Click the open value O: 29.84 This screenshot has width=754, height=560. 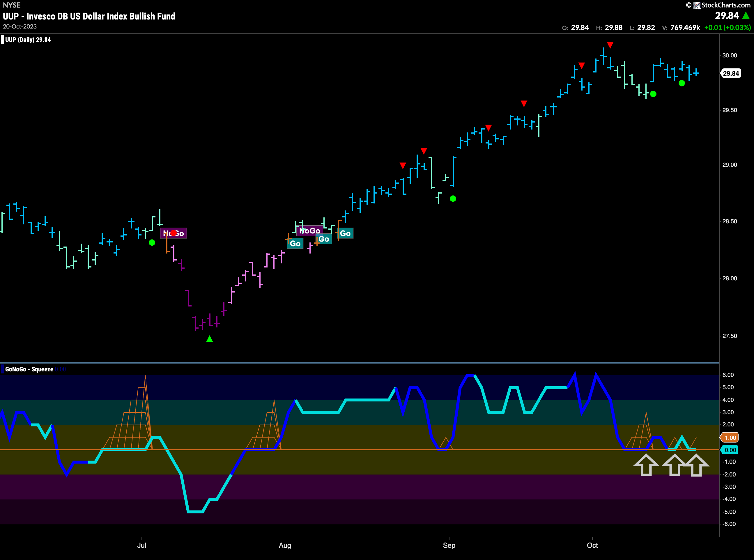tap(575, 28)
